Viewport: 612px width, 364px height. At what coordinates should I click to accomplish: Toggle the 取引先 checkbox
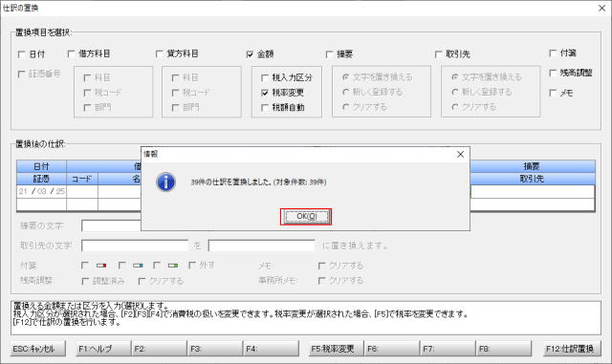[438, 54]
